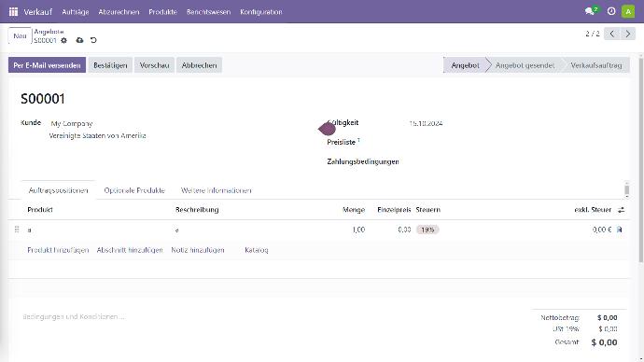Click the Verkauf app title

tap(37, 12)
